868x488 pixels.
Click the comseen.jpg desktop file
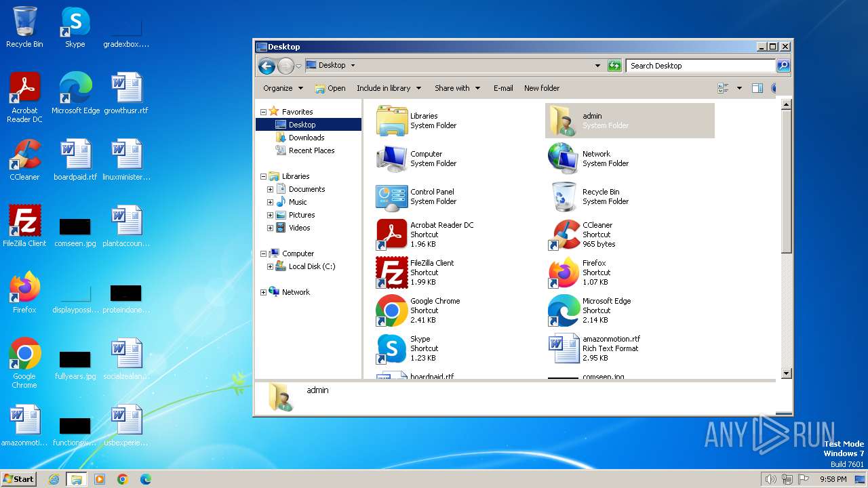tap(75, 230)
